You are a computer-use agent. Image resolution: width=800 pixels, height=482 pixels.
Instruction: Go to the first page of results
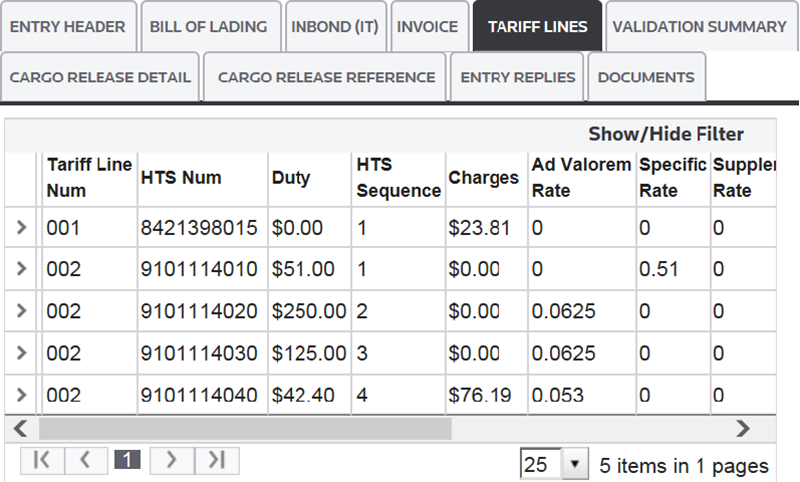pyautogui.click(x=42, y=460)
